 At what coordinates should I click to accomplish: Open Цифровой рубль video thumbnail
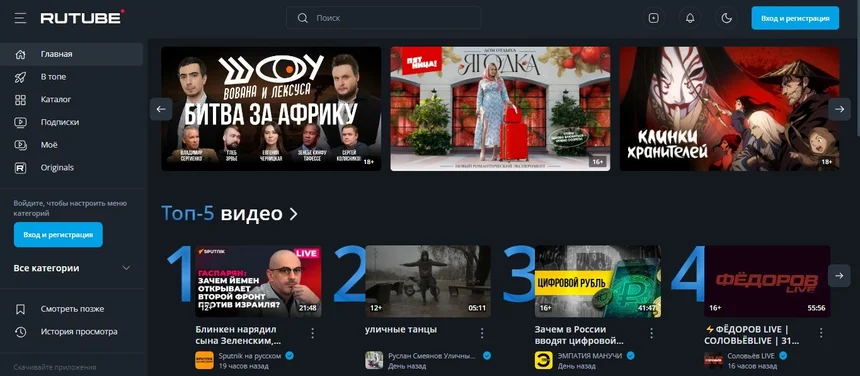coord(598,281)
